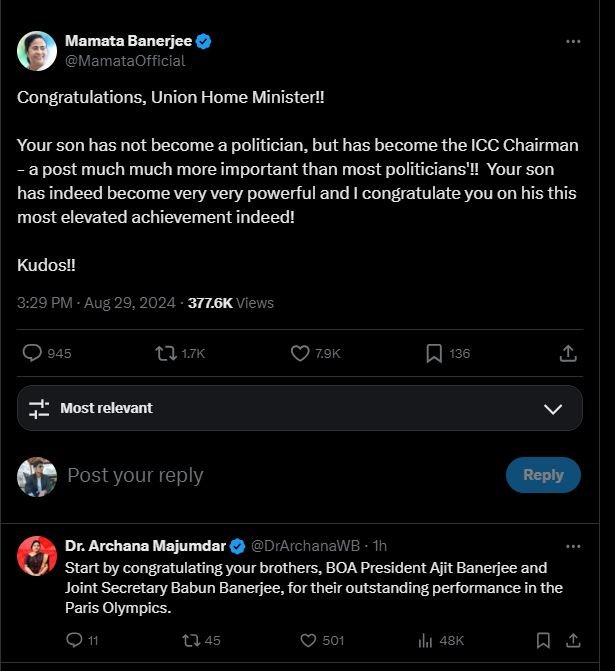Image resolution: width=615 pixels, height=671 pixels.
Task: View analytics of reply with 48K views
Action: [424, 640]
